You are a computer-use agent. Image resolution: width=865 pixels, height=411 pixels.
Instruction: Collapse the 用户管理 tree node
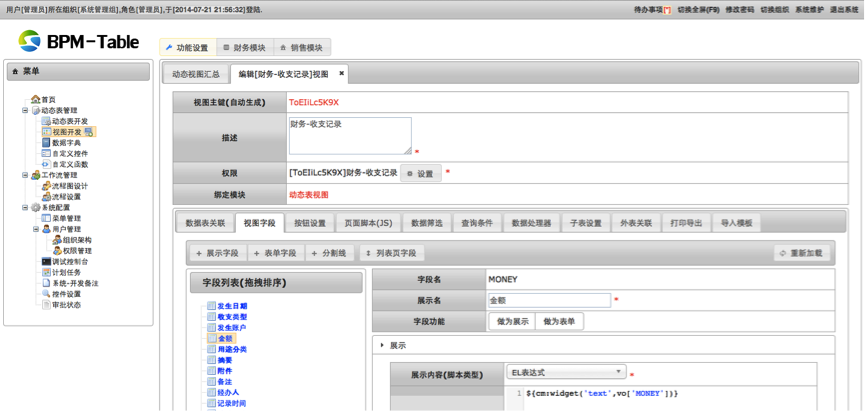(x=36, y=229)
